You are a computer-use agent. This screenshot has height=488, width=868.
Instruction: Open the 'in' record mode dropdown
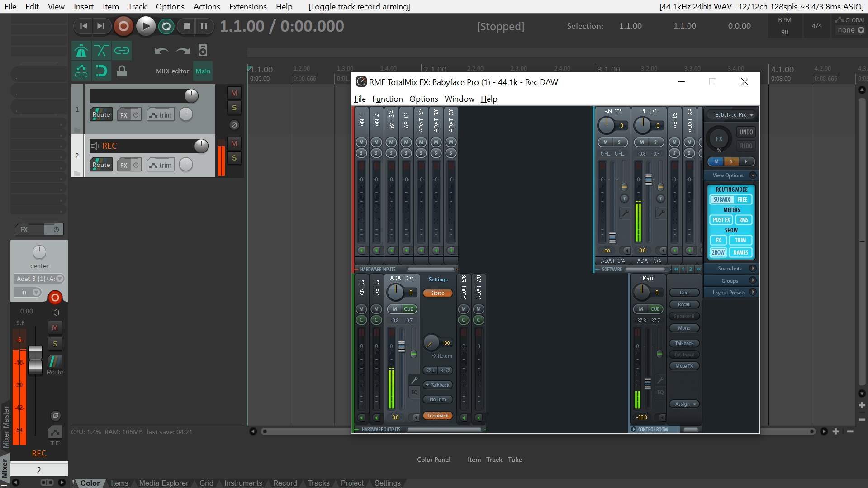pyautogui.click(x=28, y=292)
